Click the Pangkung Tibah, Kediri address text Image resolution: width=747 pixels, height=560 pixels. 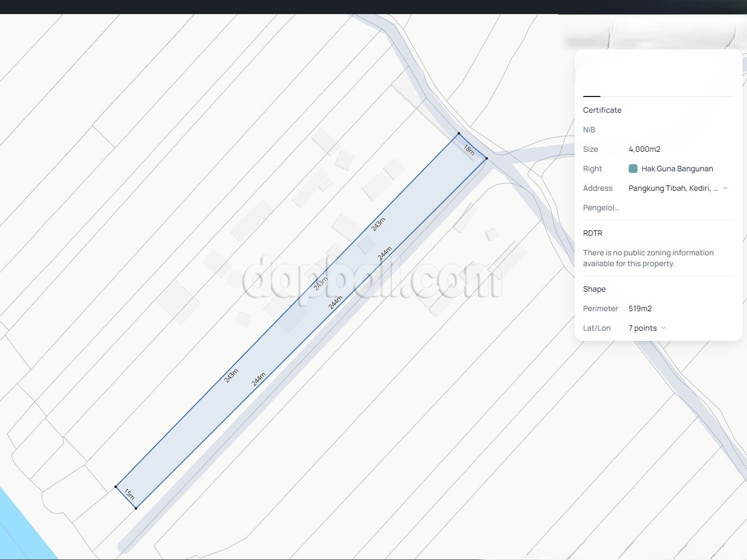(x=673, y=188)
